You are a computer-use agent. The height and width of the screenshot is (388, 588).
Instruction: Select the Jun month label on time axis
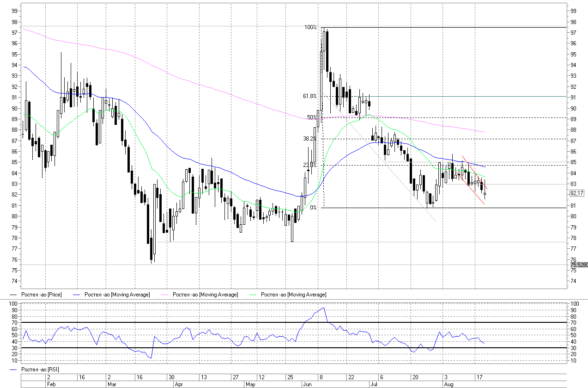point(307,384)
